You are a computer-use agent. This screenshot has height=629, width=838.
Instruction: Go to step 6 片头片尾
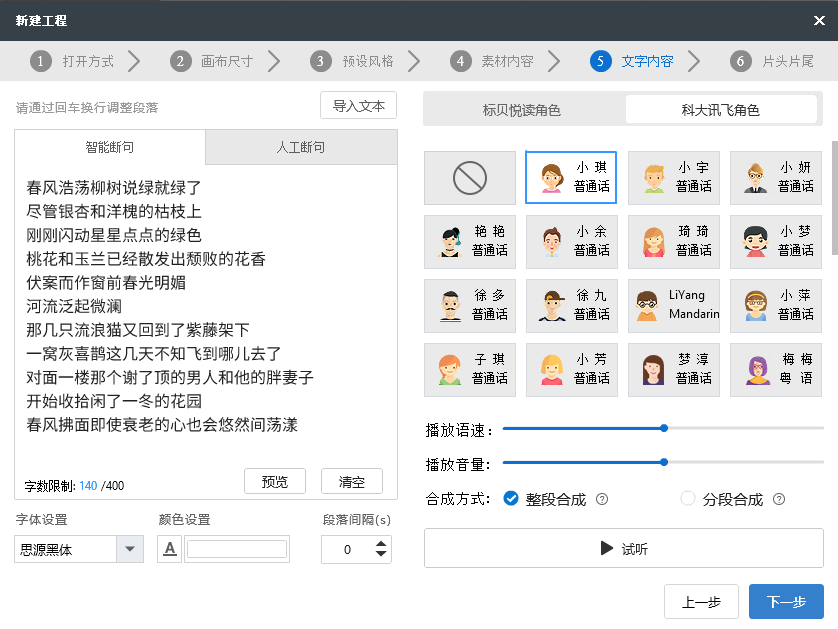coord(772,61)
